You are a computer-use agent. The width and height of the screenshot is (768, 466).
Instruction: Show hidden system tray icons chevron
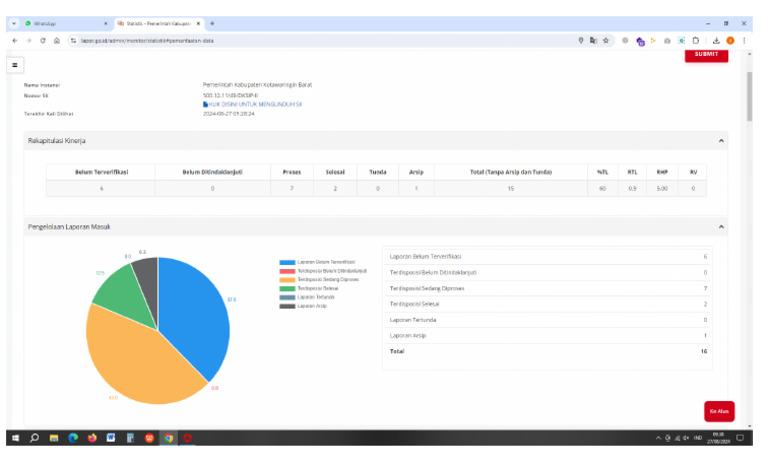point(658,438)
